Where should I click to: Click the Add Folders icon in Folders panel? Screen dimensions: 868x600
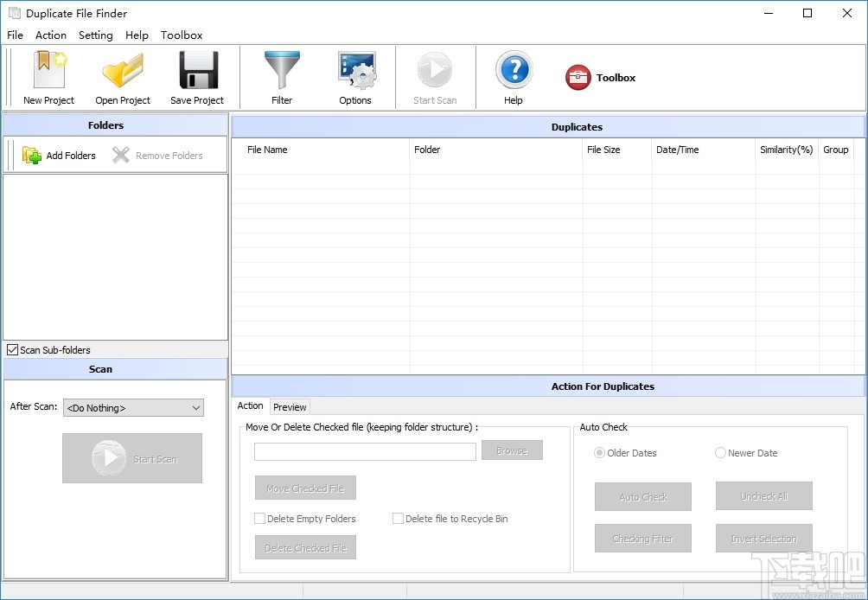pyautogui.click(x=57, y=155)
